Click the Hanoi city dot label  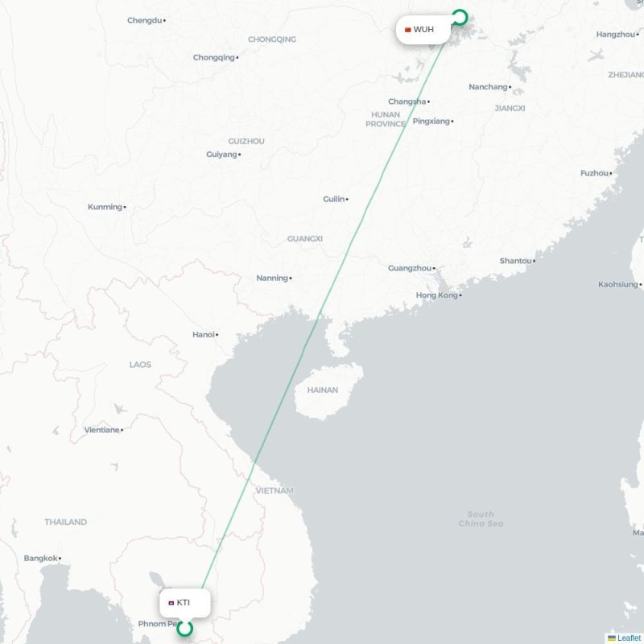pyautogui.click(x=204, y=334)
